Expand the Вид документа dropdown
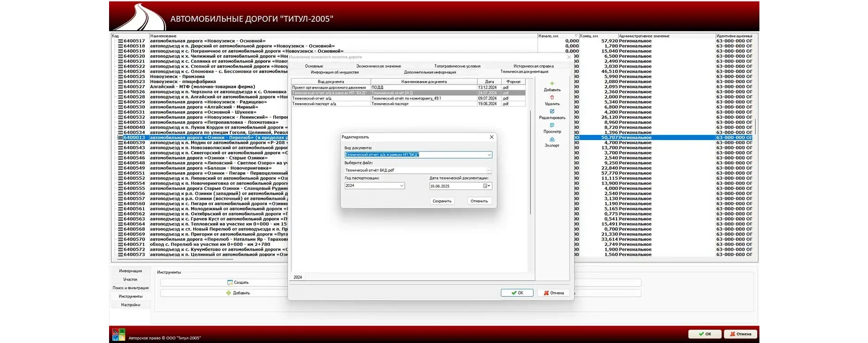Screen dimensions: 868x343 [x=489, y=155]
